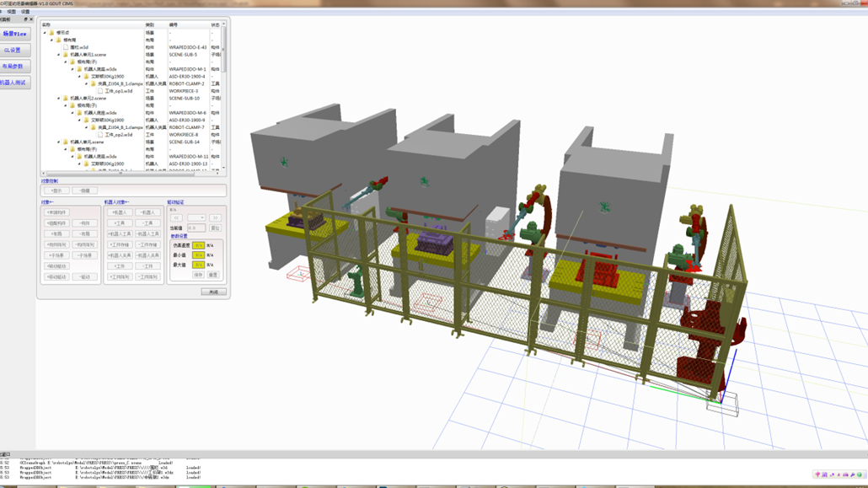Pick the yellow swatch for 仿真速度
This screenshot has height=488, width=868.
(198, 245)
